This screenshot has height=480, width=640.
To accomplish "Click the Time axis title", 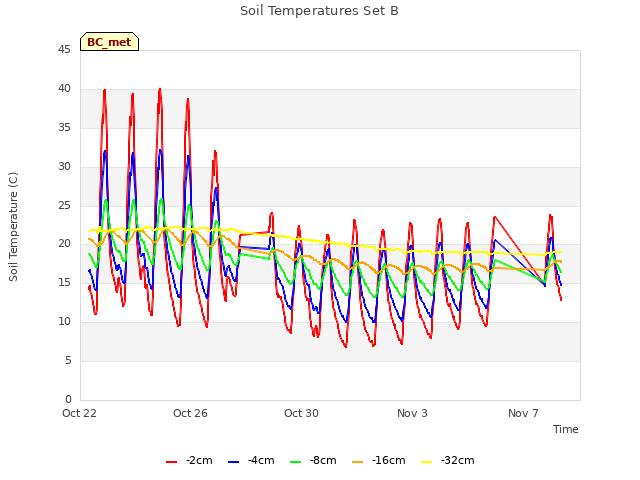I will coord(566,429).
